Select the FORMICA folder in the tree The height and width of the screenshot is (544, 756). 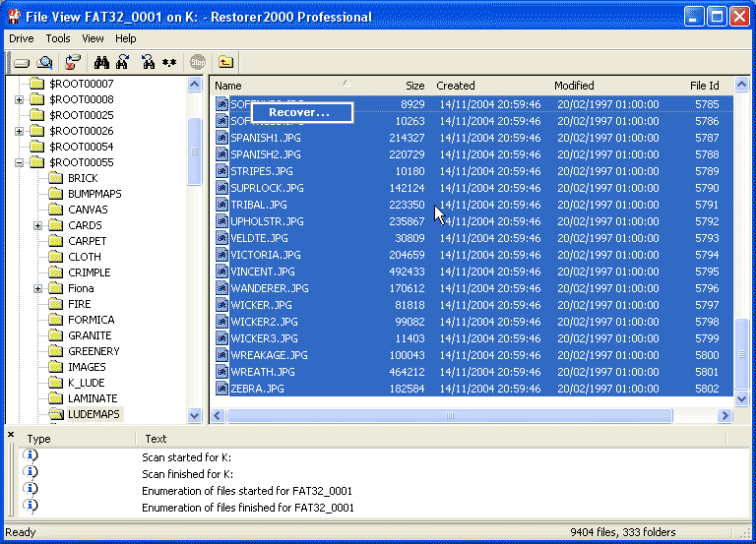(x=92, y=320)
